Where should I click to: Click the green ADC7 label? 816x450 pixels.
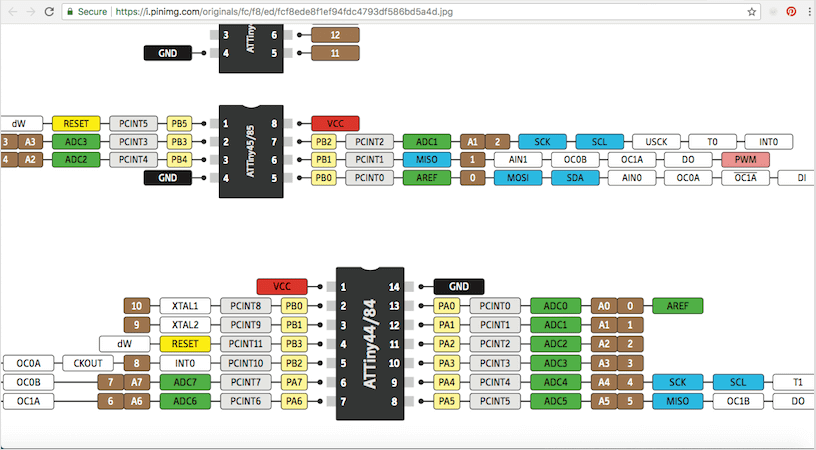pos(185,382)
